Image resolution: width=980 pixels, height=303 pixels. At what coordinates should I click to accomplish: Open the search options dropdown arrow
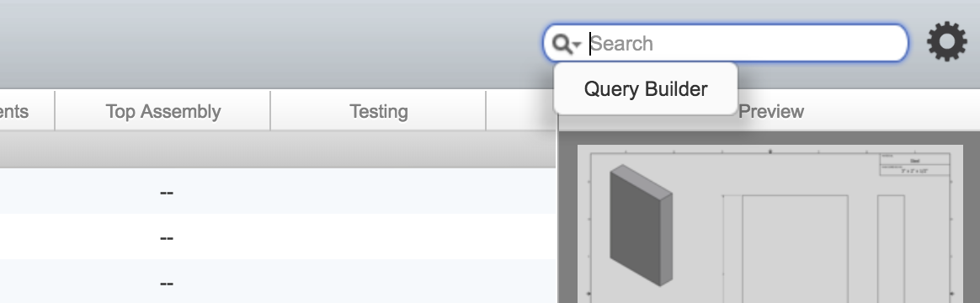(577, 44)
